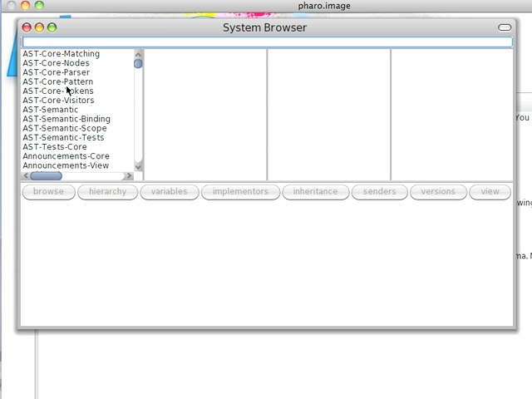Click the view button
Image resolution: width=532 pixels, height=399 pixels.
click(x=490, y=192)
